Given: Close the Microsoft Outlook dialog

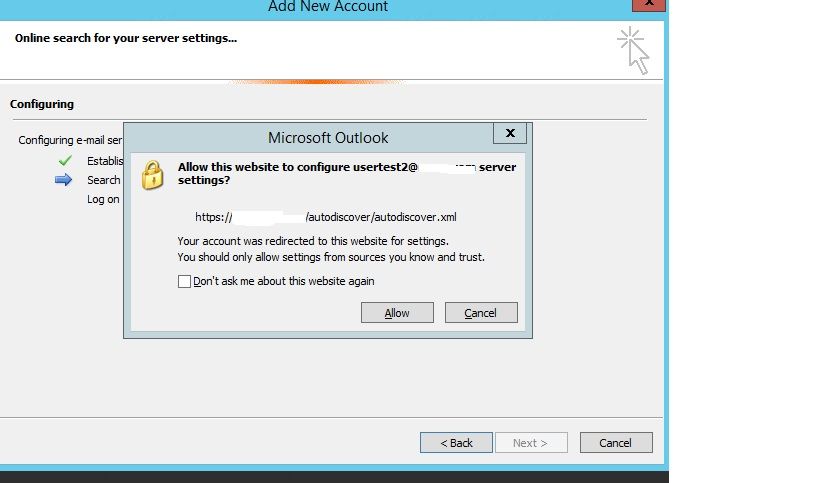Looking at the screenshot, I should [x=510, y=133].
